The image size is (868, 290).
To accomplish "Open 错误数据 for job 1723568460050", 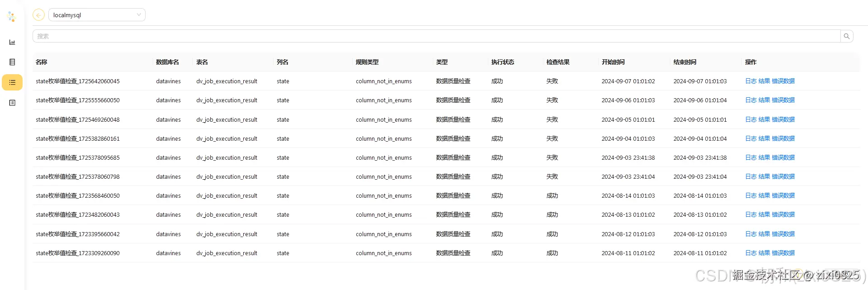I will tap(783, 195).
